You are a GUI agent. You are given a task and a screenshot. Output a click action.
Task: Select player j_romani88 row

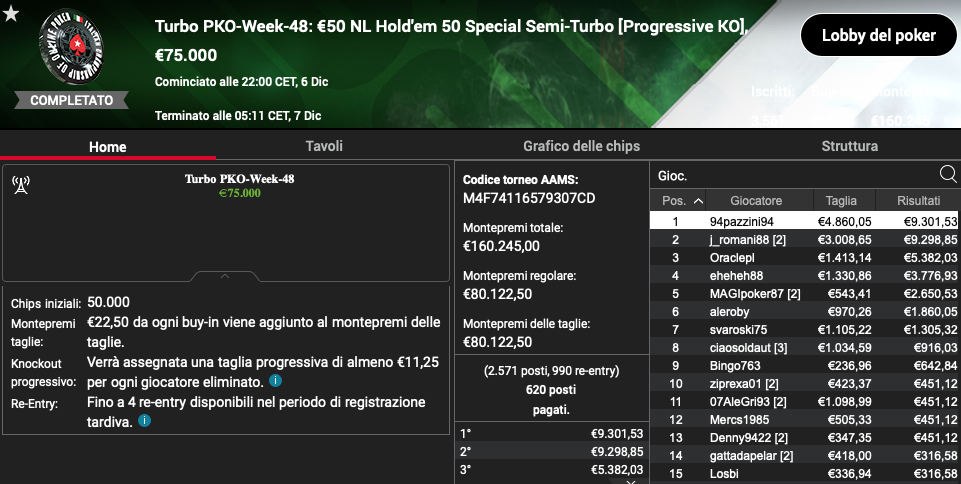[x=805, y=240]
